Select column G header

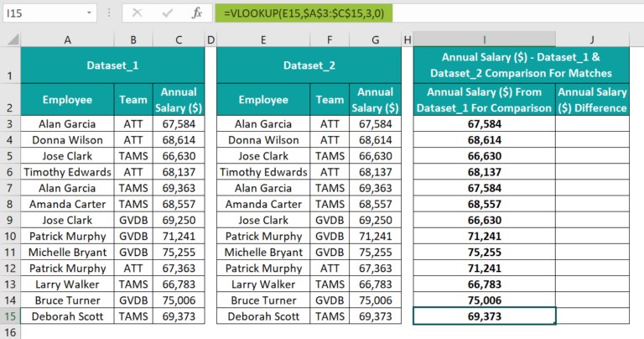tap(376, 40)
